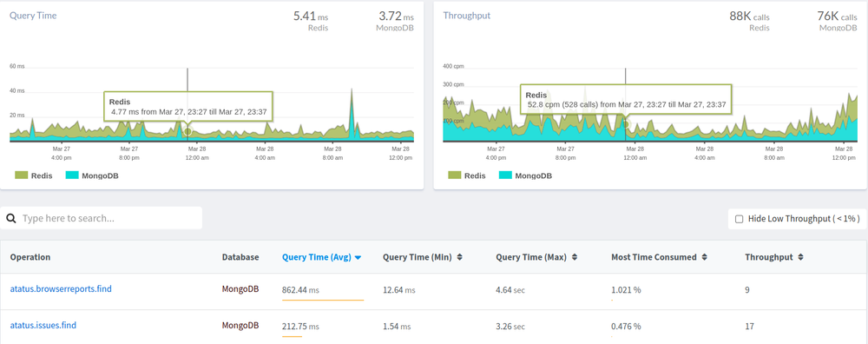Toggle Redis series in Query Time legend
Screen dimensions: 868x344
tap(34, 175)
